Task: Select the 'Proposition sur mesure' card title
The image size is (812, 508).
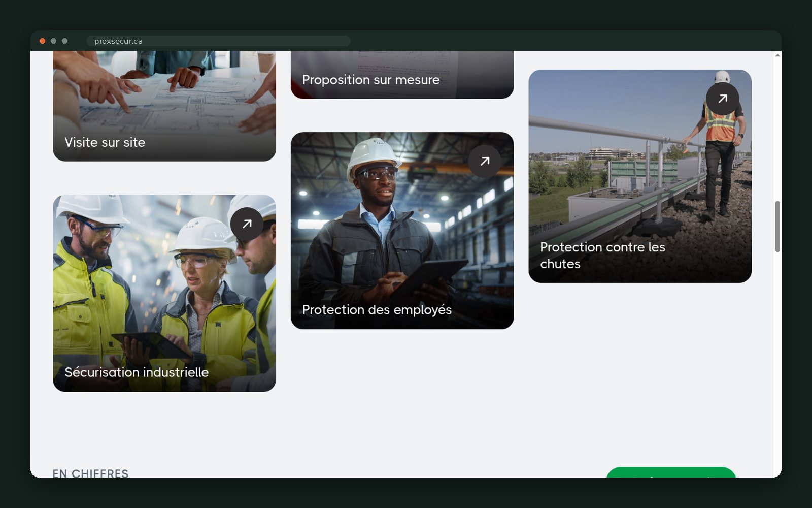Action: [x=371, y=80]
